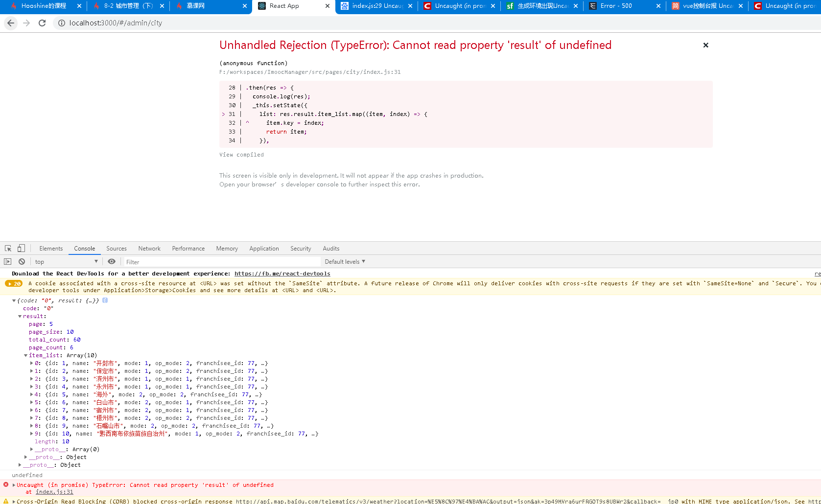Open the Memory tab

tap(227, 249)
